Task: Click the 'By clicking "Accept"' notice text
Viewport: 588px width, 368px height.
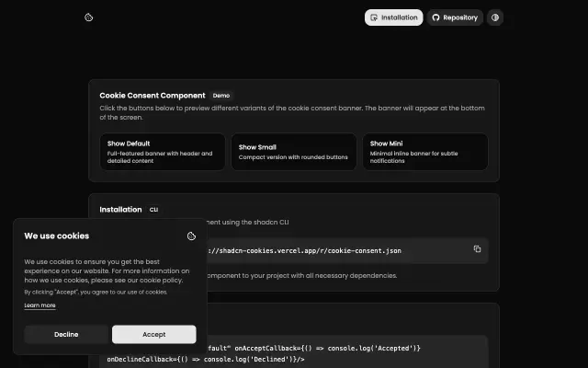Action: pos(96,292)
